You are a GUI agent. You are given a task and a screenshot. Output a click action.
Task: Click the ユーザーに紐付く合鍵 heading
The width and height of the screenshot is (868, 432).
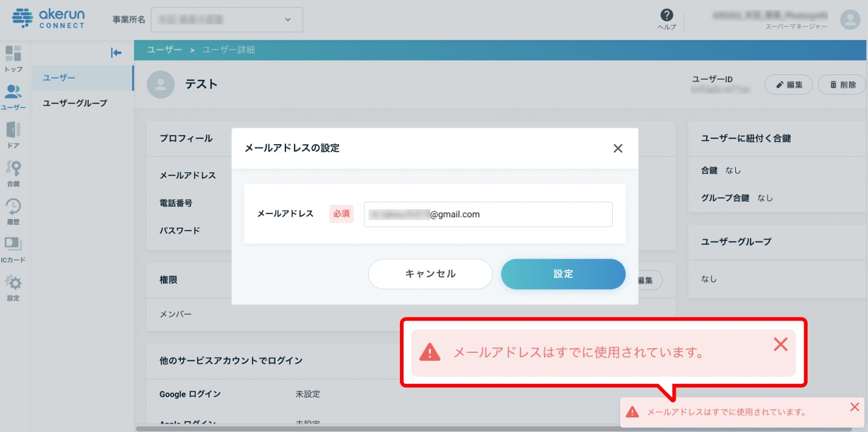746,138
